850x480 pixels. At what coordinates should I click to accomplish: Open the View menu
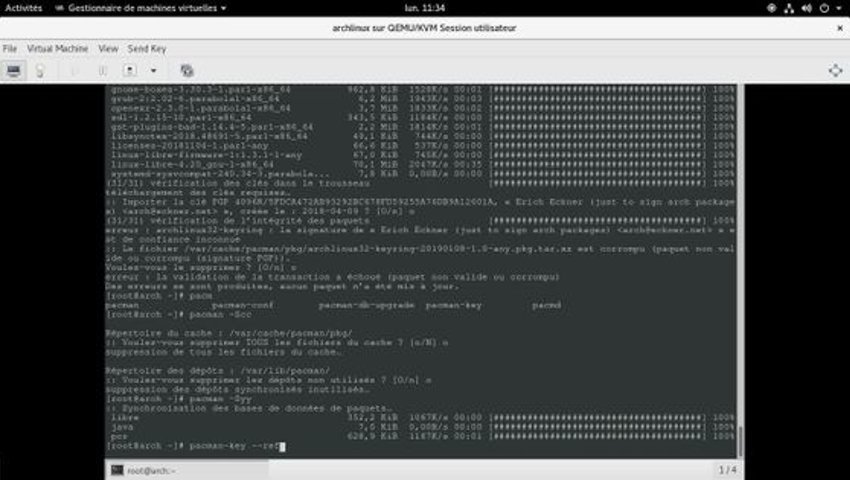coord(108,49)
